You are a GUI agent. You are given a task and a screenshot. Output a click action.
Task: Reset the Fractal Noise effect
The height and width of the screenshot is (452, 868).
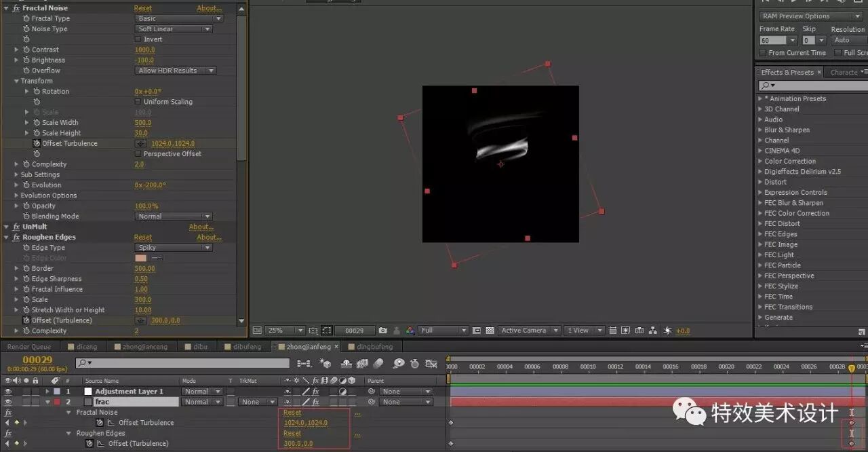pos(142,7)
